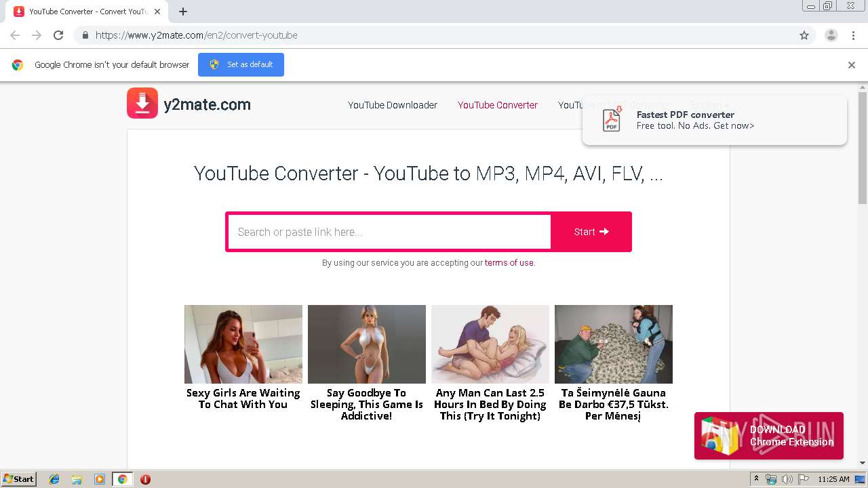Screen dimensions: 868x488
Task: Open the y2mate.com site name link
Action: [x=207, y=104]
